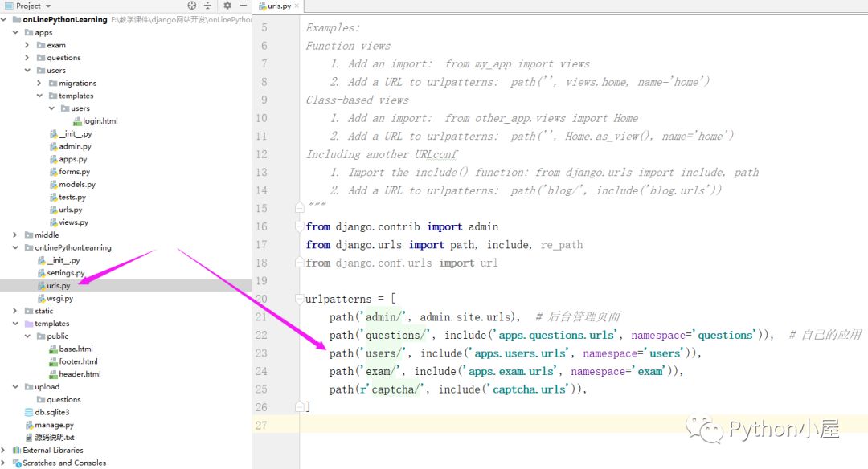Select urls.py inside the users app

pyautogui.click(x=70, y=210)
